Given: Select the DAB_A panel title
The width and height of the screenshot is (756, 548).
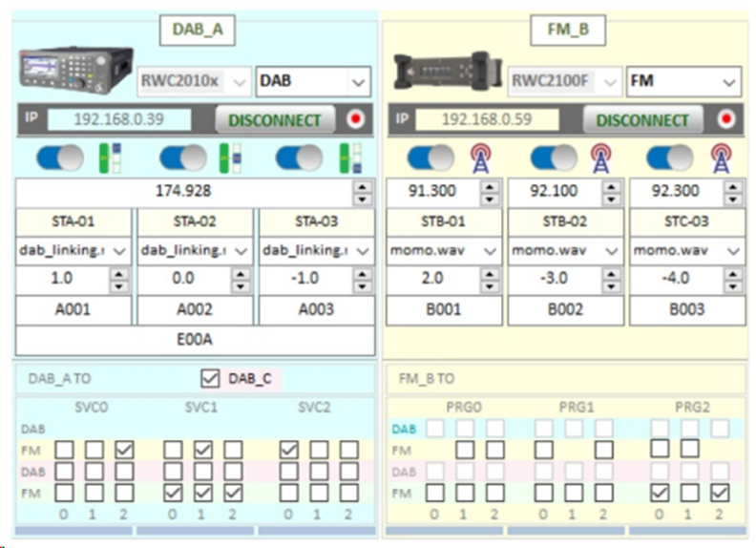Looking at the screenshot, I should coord(198,30).
